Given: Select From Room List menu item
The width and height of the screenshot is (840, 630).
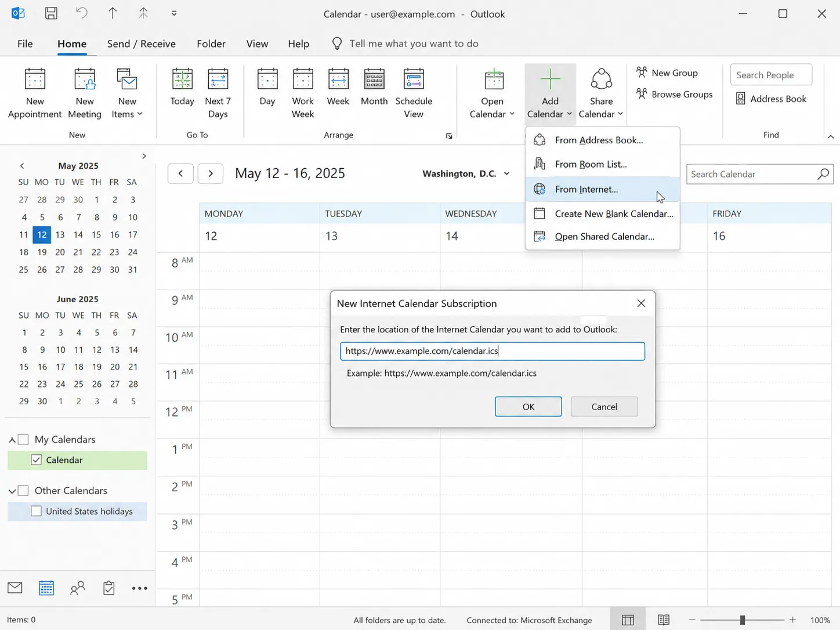Looking at the screenshot, I should pos(602,164).
